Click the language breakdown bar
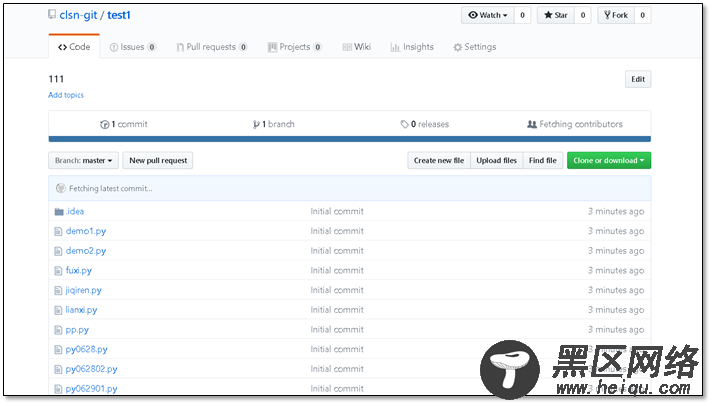Image resolution: width=712 pixels, height=405 pixels. click(x=350, y=139)
